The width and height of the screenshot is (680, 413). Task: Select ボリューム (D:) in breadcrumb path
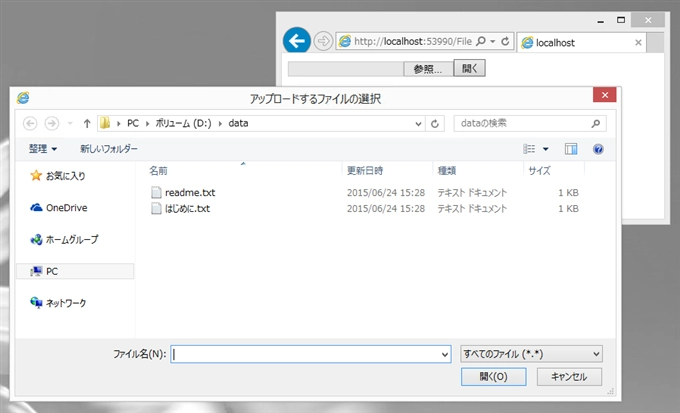183,123
